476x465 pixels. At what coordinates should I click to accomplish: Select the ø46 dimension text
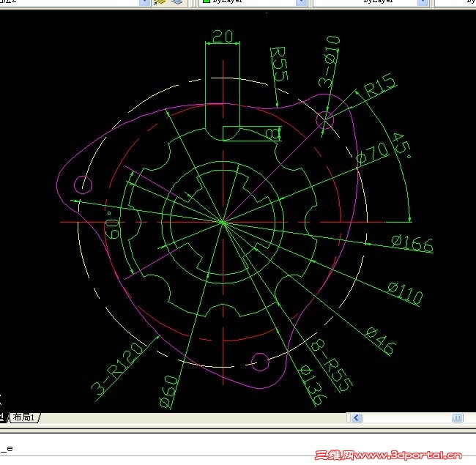381,341
